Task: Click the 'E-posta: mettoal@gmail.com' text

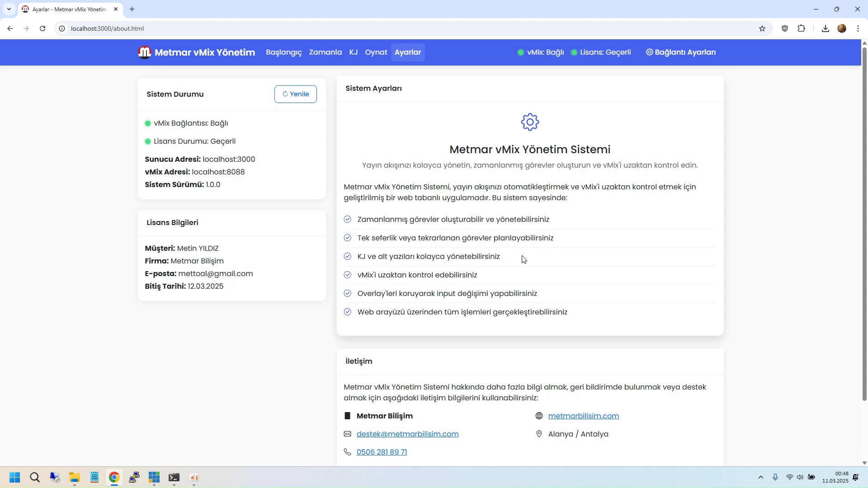Action: [198, 274]
